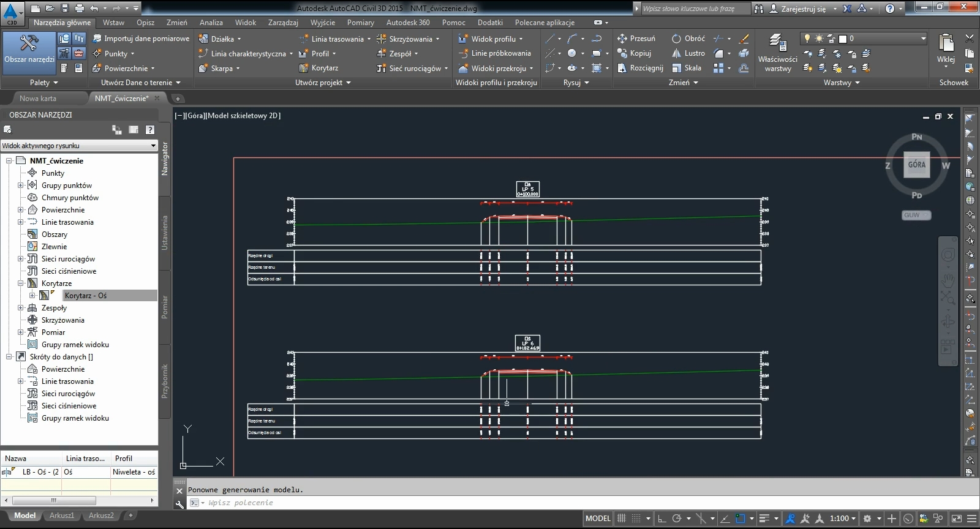Open Właściwości warstwy layer properties
Viewport: 980px width, 529px height.
(777, 53)
